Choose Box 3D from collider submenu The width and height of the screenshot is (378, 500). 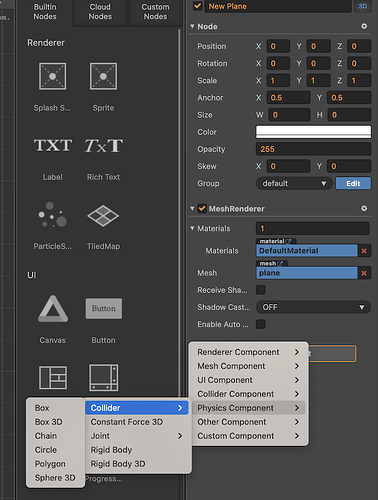click(49, 422)
